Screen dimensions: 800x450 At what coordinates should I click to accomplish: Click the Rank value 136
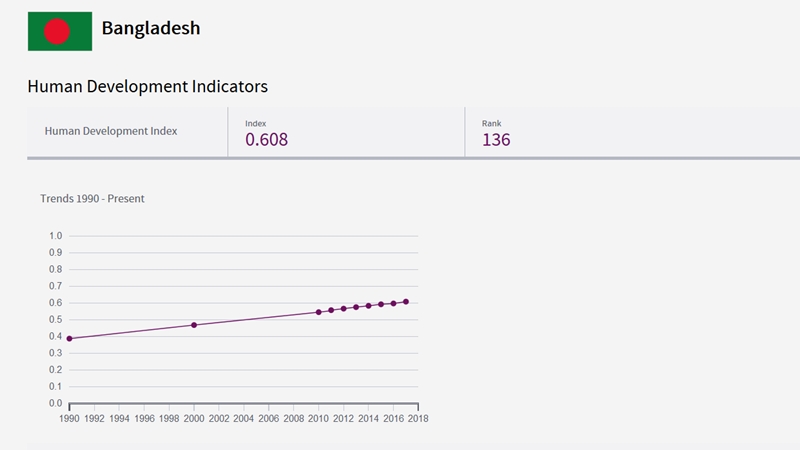click(x=496, y=140)
